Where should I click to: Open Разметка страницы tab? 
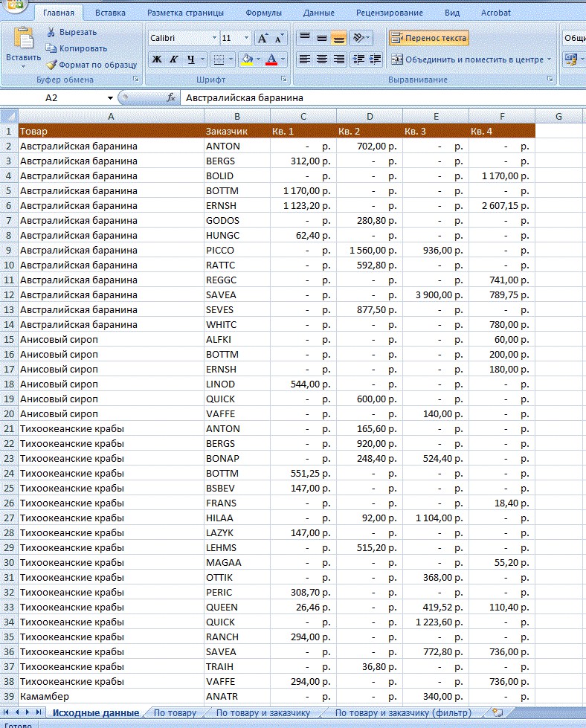tap(185, 13)
